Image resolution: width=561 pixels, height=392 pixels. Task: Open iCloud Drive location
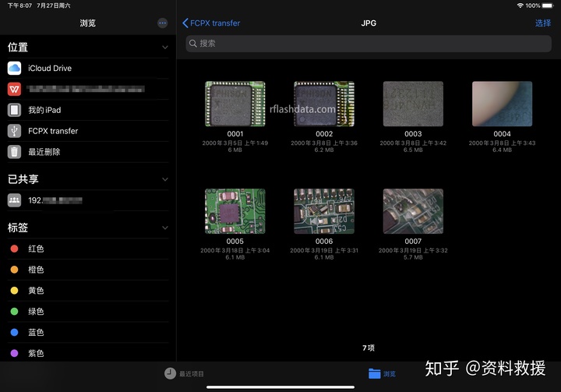pos(87,68)
